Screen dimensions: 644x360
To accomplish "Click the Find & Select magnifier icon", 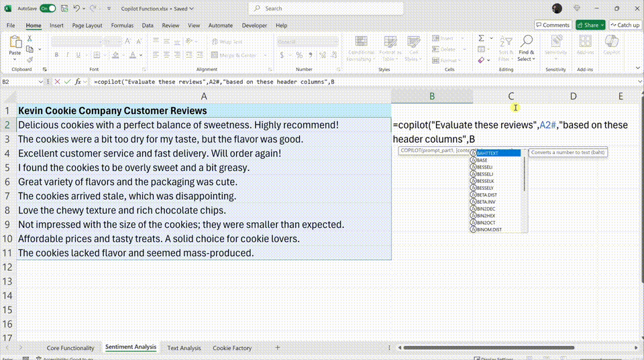I will (x=527, y=41).
